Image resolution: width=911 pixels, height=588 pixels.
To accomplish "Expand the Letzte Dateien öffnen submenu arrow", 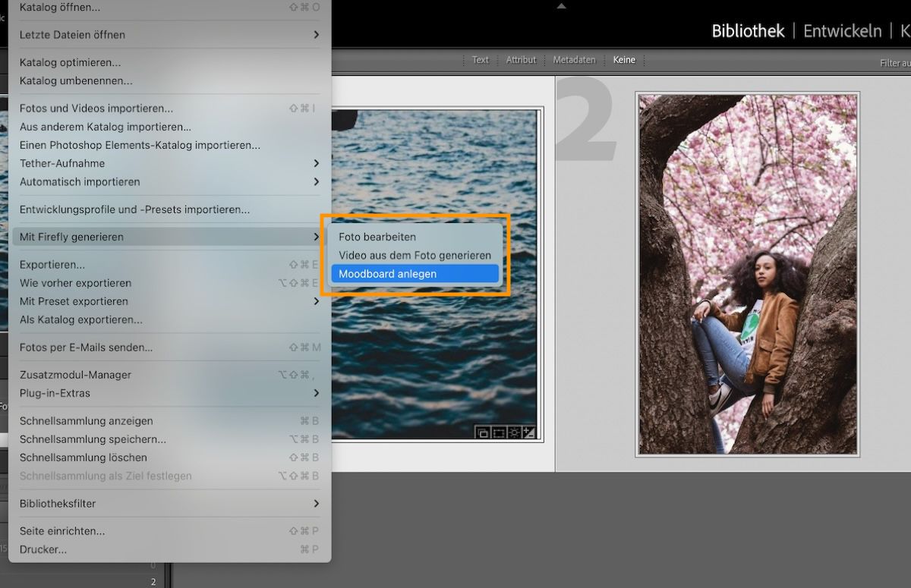I will tap(316, 35).
